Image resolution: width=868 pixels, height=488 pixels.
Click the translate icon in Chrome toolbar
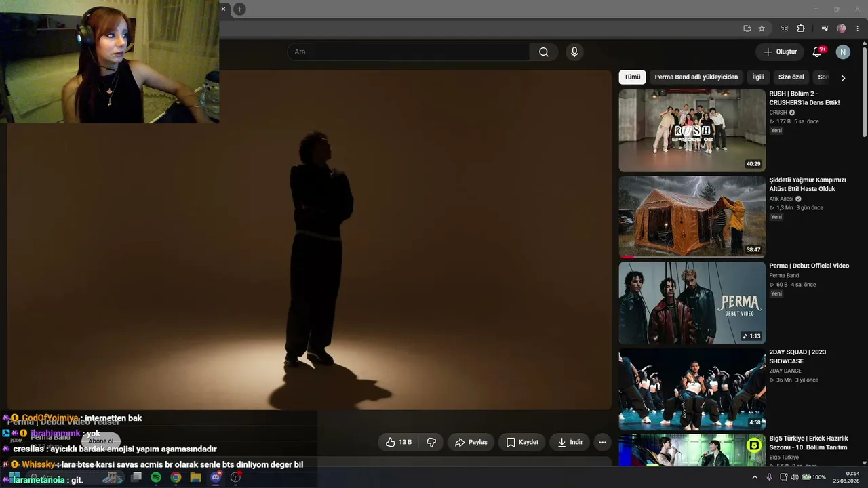click(x=785, y=28)
